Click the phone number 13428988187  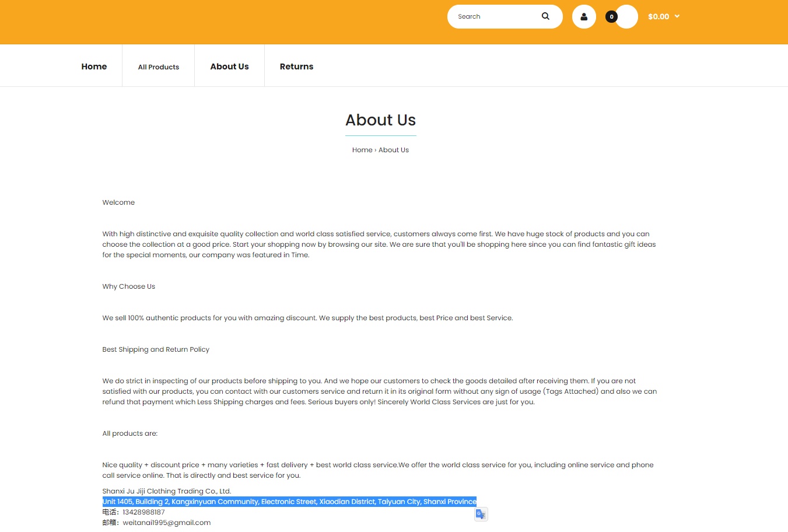[x=143, y=512]
